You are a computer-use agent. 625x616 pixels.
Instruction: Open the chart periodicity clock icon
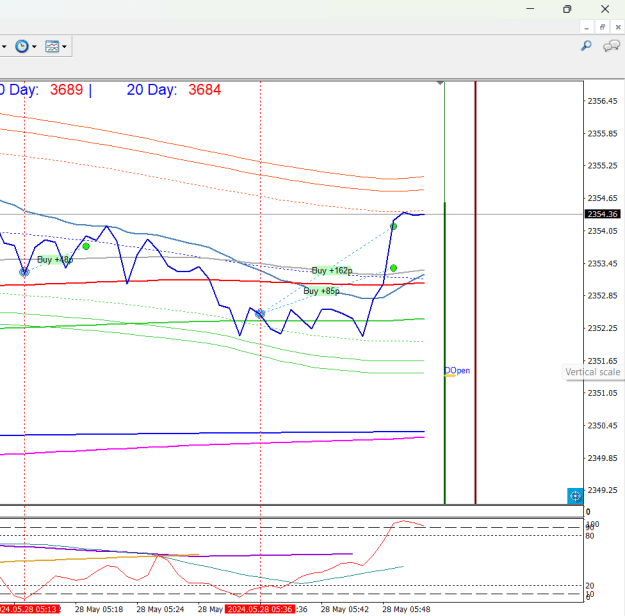point(22,47)
